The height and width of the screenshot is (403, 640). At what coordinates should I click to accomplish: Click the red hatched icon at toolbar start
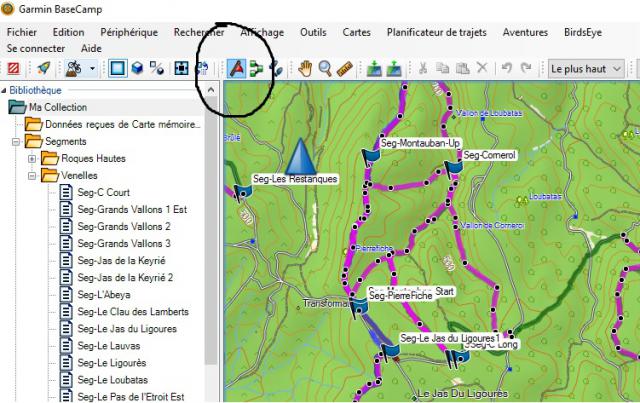point(13,68)
